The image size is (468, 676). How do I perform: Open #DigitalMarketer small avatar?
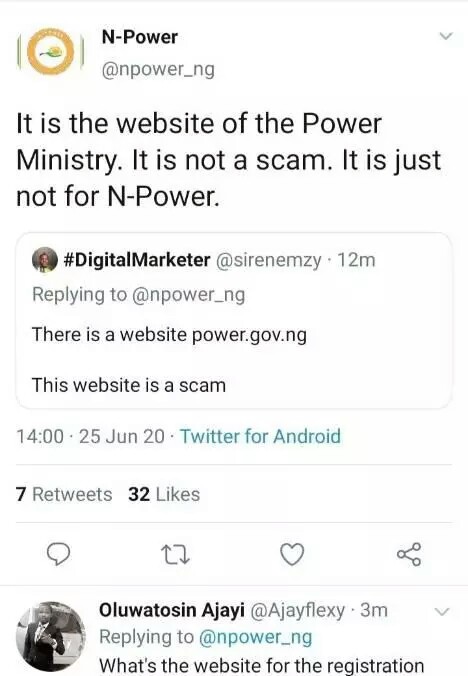point(45,260)
